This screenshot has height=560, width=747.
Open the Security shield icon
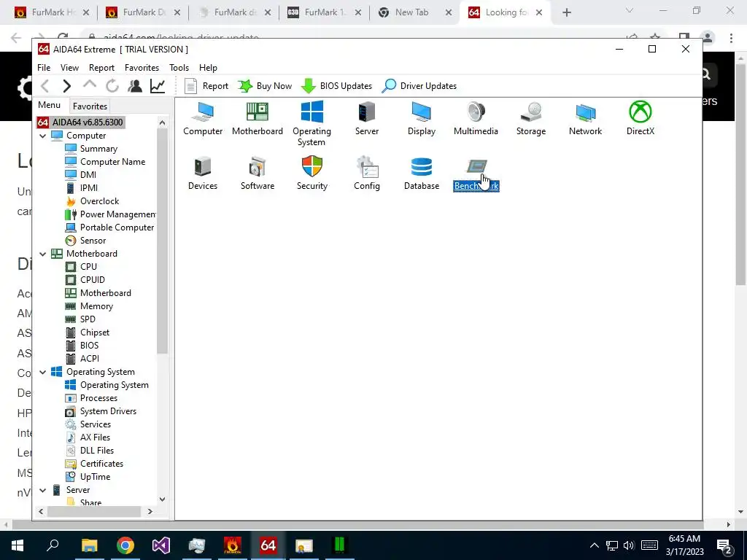312,173
